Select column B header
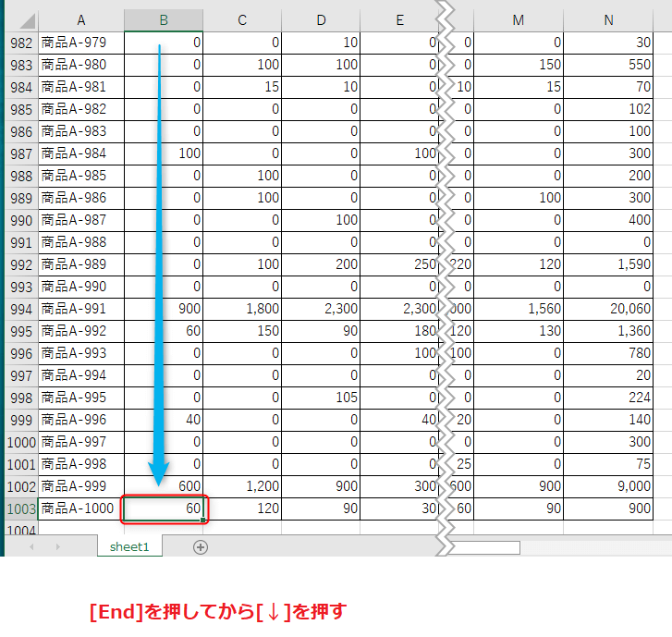Viewport: 672px width, 637px height. coord(164,20)
